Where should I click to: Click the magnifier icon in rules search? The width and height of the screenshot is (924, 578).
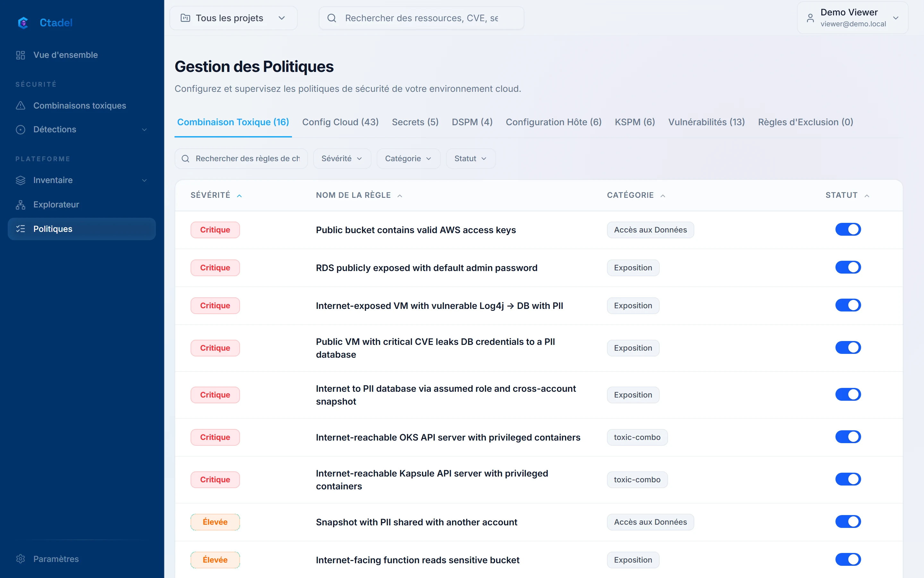tap(185, 159)
